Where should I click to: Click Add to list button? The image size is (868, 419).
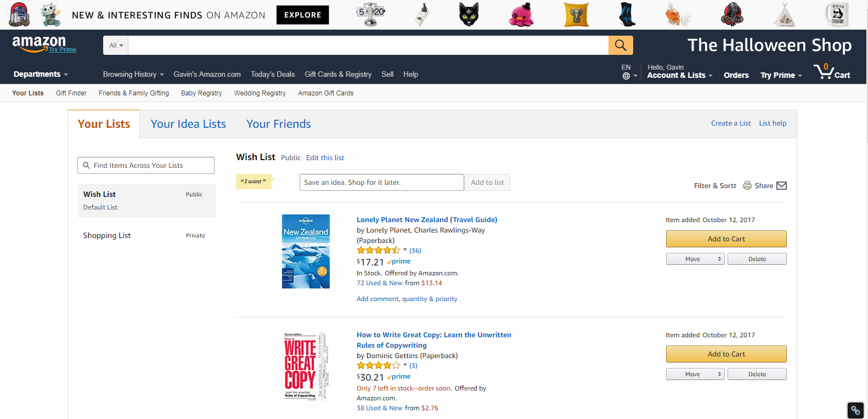(487, 183)
